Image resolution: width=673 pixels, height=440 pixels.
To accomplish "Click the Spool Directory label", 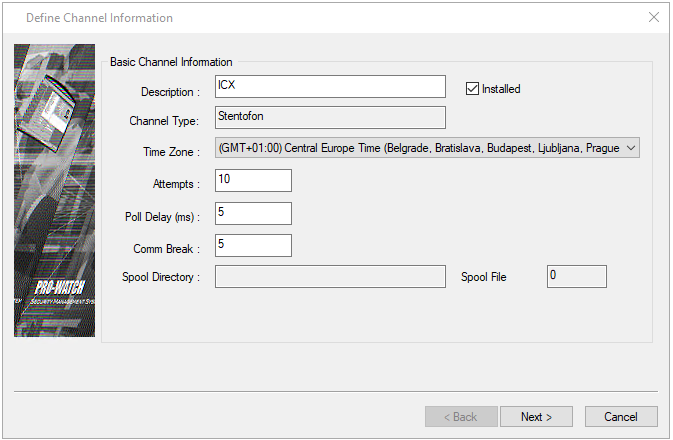I will click(161, 277).
